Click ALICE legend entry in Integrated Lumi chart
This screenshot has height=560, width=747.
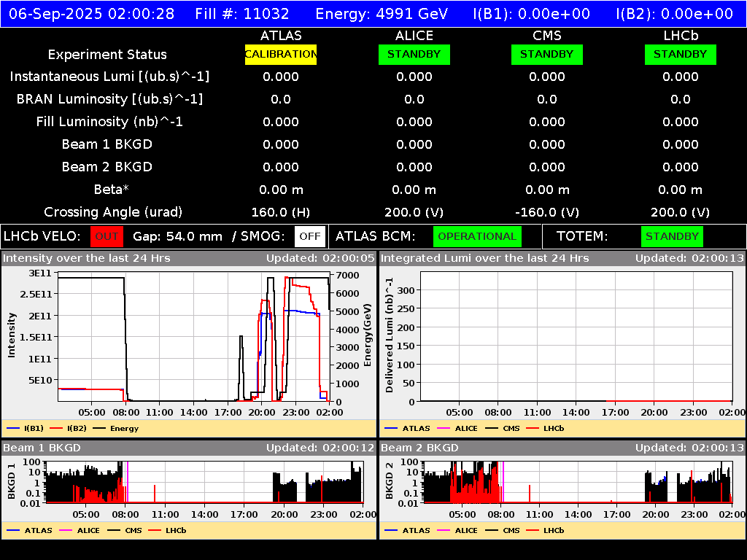457,428
